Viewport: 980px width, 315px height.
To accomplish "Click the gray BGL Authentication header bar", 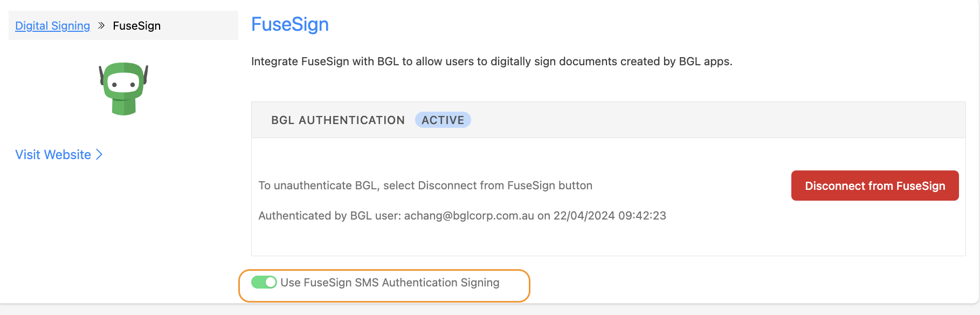I will [x=608, y=120].
